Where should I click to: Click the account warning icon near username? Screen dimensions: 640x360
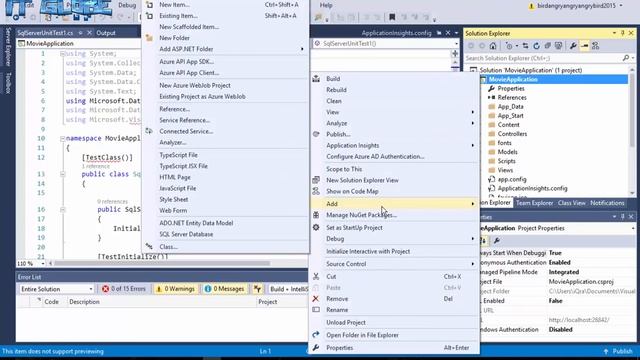click(x=531, y=6)
